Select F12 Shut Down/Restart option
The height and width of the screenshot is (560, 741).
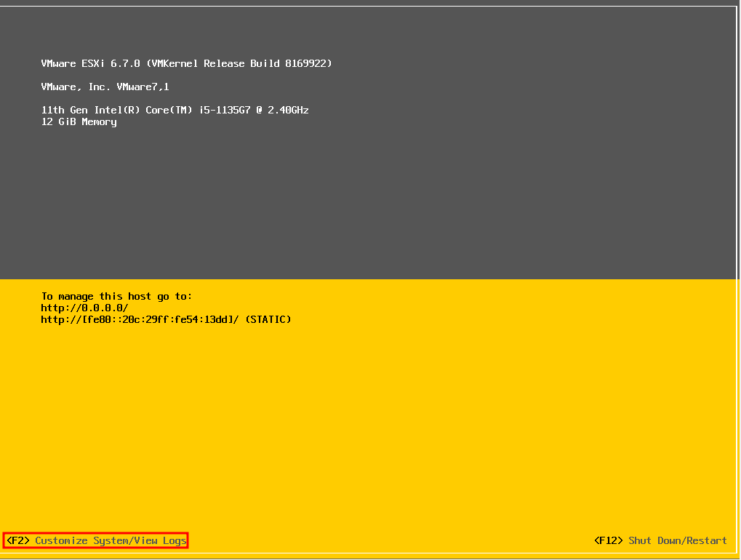pos(661,540)
